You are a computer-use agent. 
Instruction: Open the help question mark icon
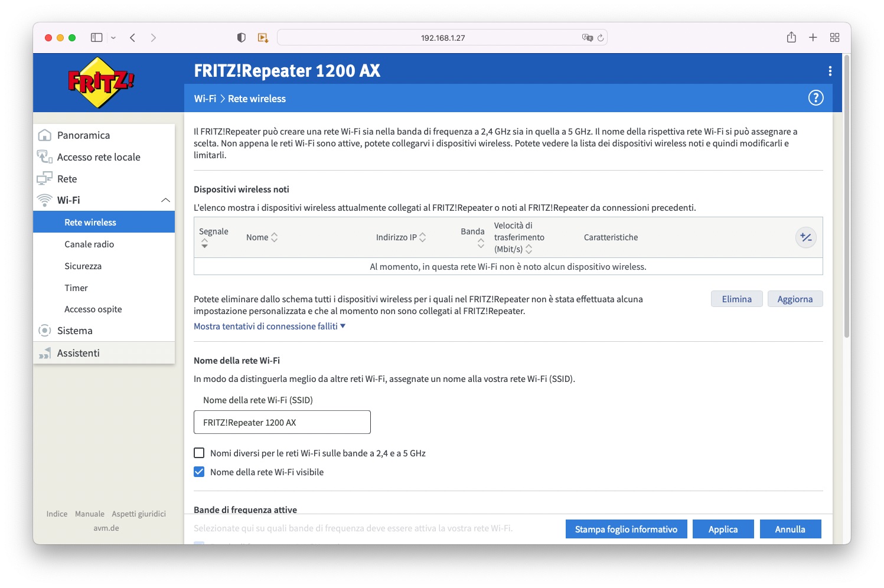[816, 98]
